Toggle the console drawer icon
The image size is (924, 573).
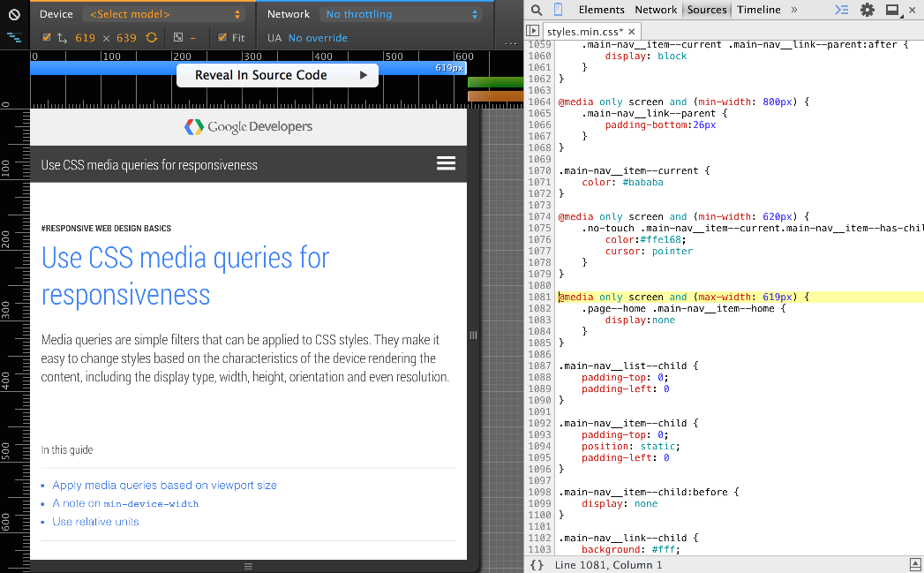point(840,10)
